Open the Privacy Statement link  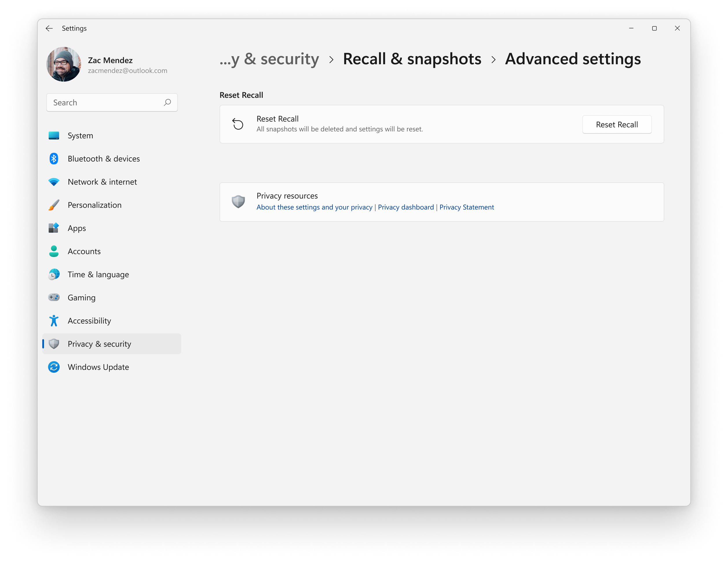[466, 207]
